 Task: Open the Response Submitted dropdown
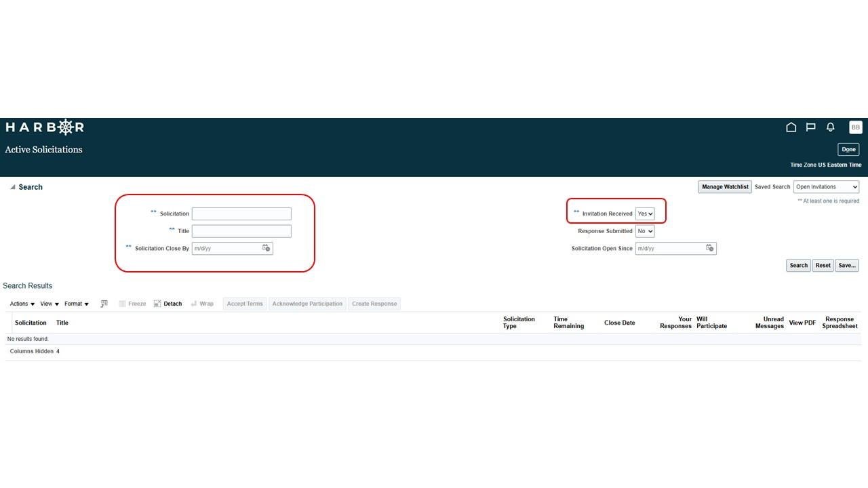pos(645,231)
